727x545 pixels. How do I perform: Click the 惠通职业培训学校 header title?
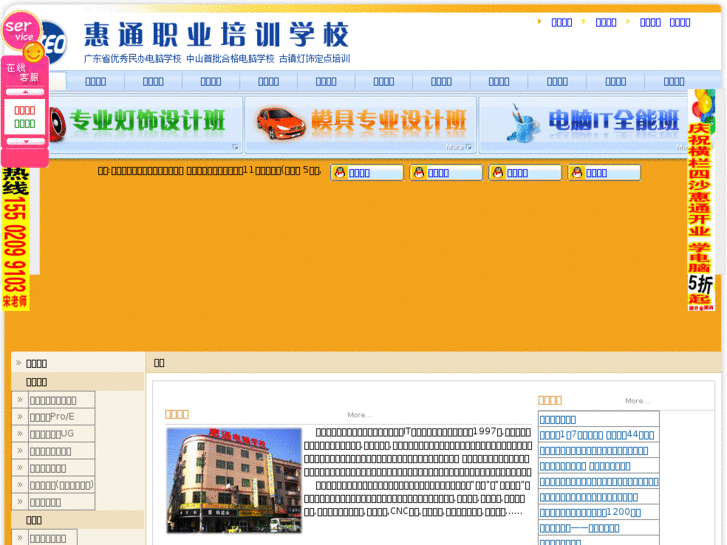pos(216,35)
